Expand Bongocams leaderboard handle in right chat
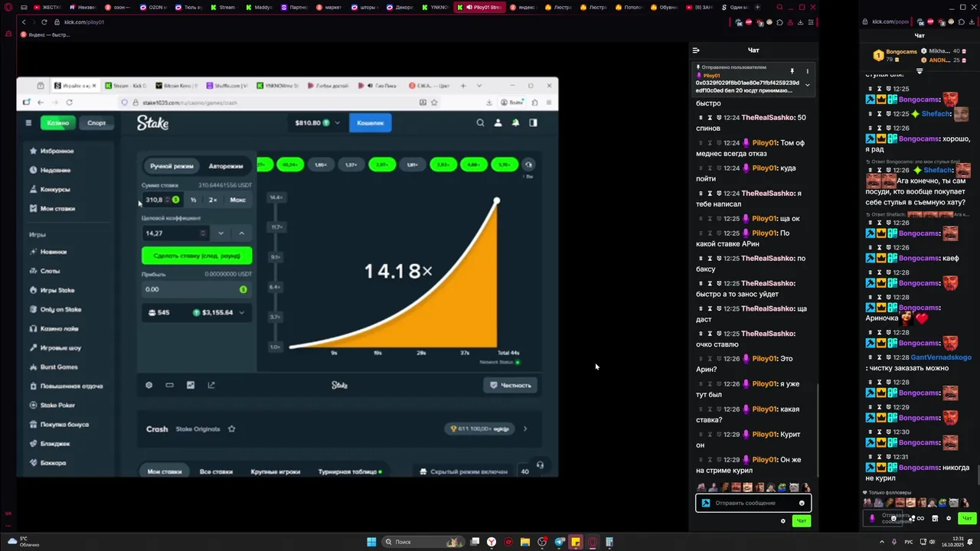This screenshot has height=551, width=980. click(x=920, y=71)
